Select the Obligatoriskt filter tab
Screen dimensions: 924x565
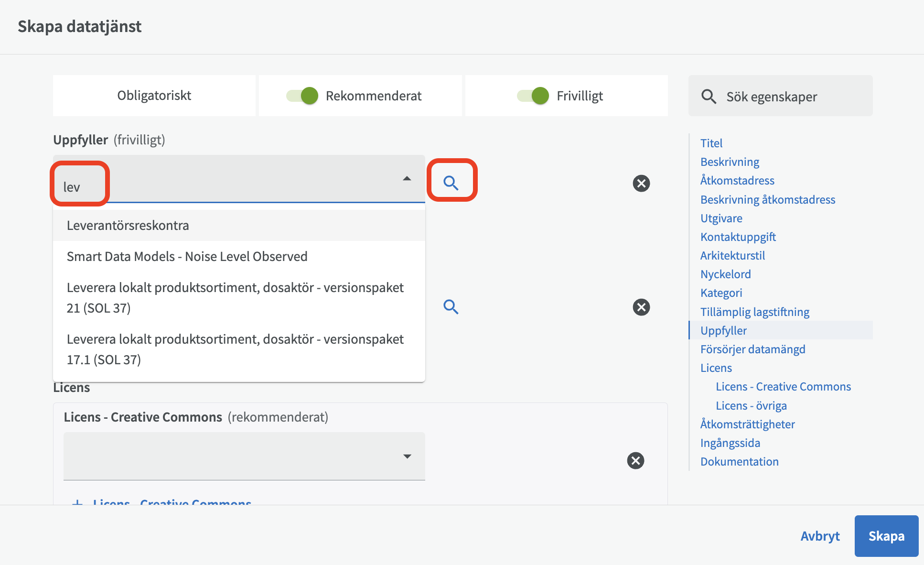click(154, 96)
